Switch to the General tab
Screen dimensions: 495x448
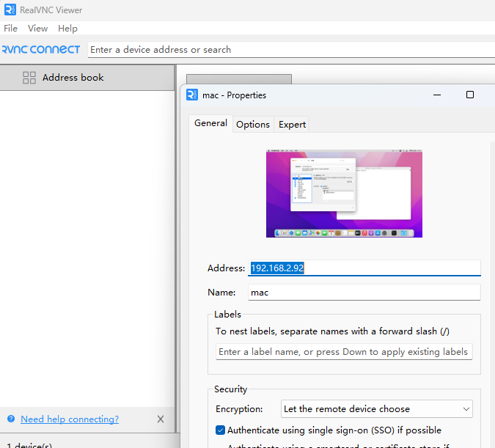[x=210, y=123]
